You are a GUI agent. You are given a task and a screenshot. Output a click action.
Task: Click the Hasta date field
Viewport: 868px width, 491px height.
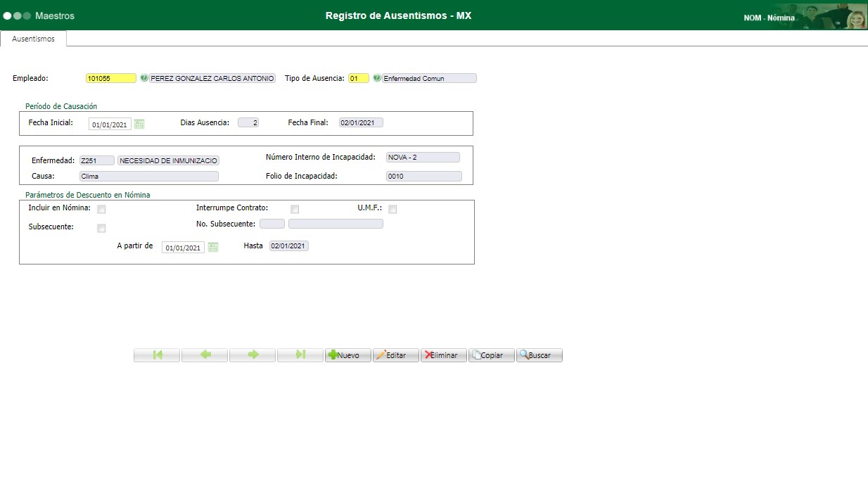[289, 246]
